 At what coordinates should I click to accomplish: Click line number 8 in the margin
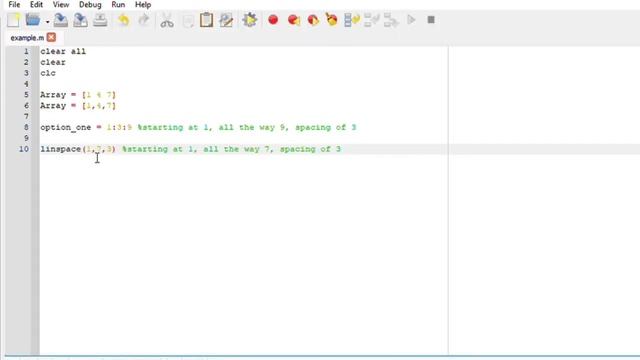pyautogui.click(x=26, y=127)
